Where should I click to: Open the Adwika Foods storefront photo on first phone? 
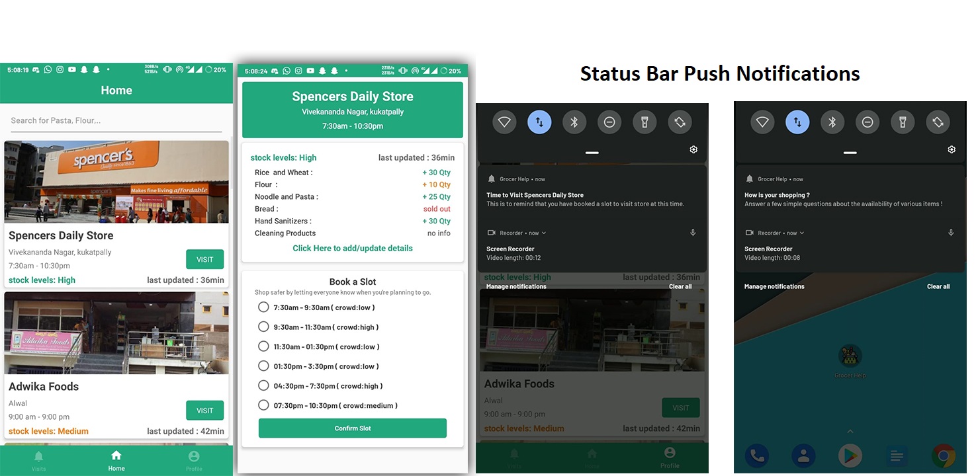click(116, 333)
